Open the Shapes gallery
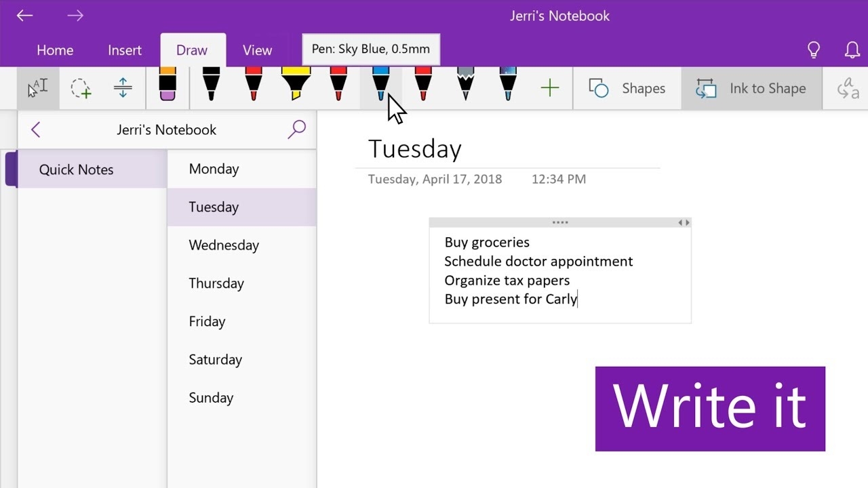 pyautogui.click(x=627, y=88)
